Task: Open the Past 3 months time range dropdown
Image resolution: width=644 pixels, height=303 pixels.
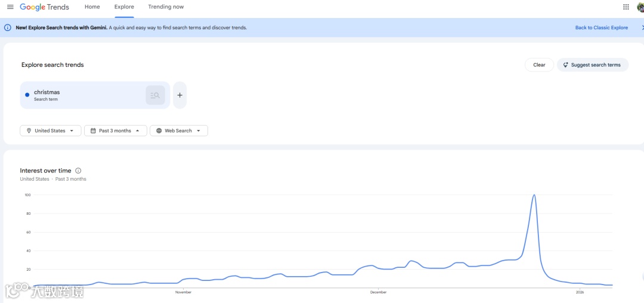Action: 115,131
